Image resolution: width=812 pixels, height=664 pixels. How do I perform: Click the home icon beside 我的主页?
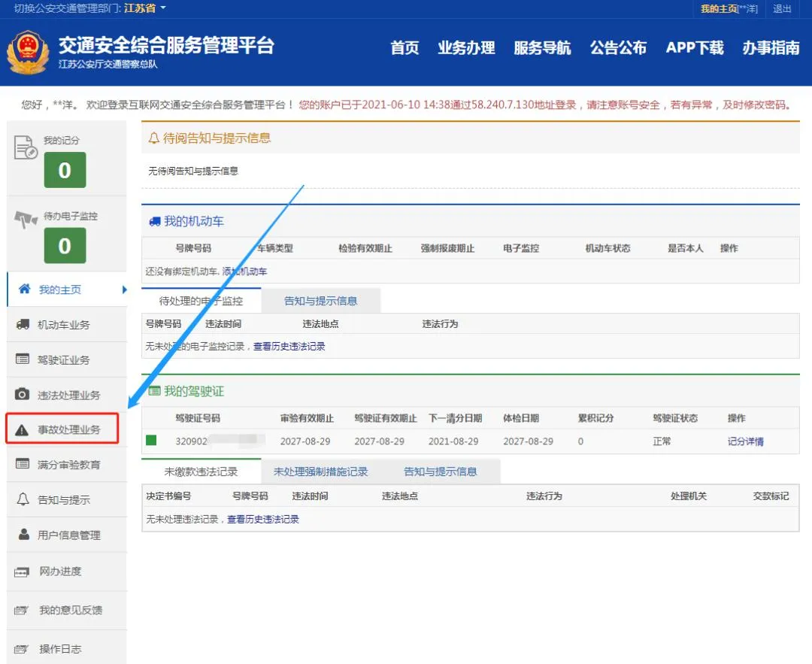[x=24, y=290]
